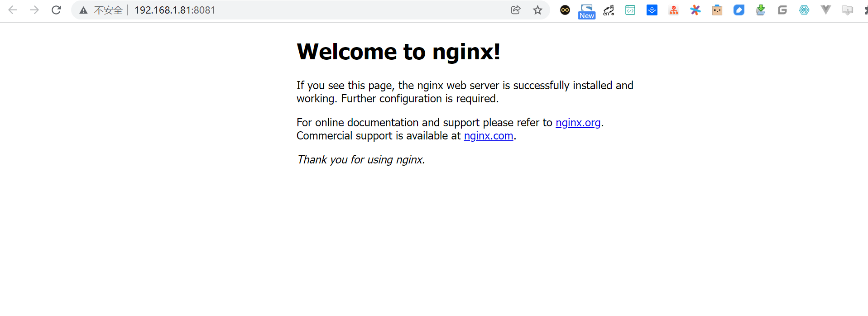Open the gray folder download extension icon
The width and height of the screenshot is (868, 316).
click(x=848, y=10)
